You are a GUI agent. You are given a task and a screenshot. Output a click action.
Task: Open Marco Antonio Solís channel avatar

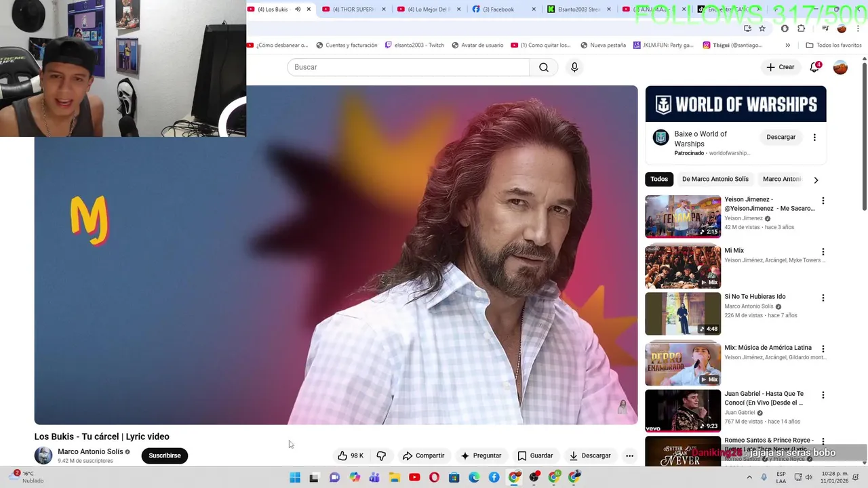[43, 455]
